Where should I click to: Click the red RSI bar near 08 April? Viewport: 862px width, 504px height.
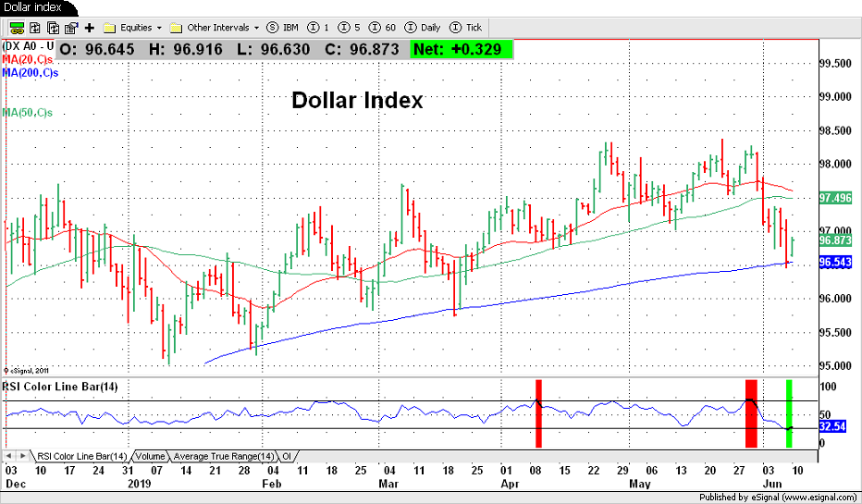pyautogui.click(x=538, y=413)
